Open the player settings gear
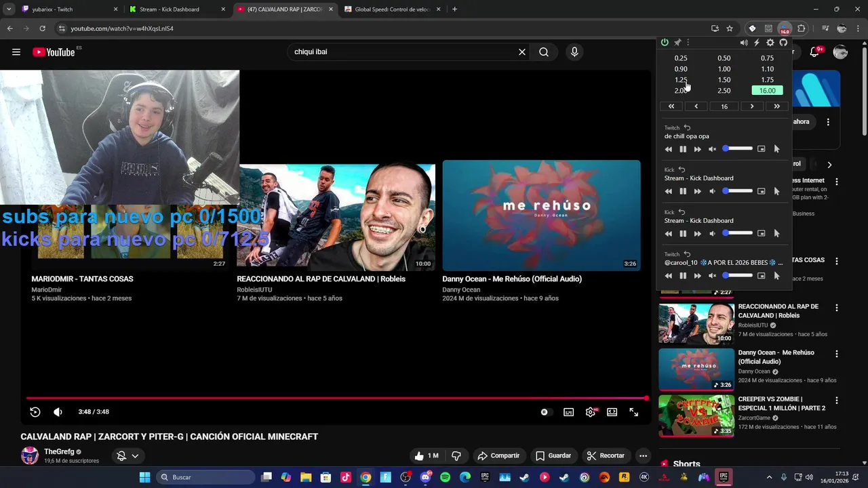The width and height of the screenshot is (868, 488). pyautogui.click(x=591, y=412)
